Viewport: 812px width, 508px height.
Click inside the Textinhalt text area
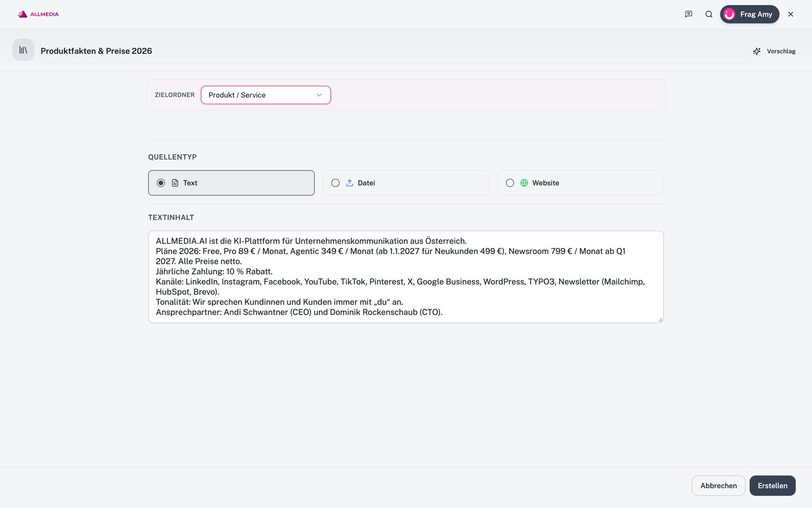point(406,277)
